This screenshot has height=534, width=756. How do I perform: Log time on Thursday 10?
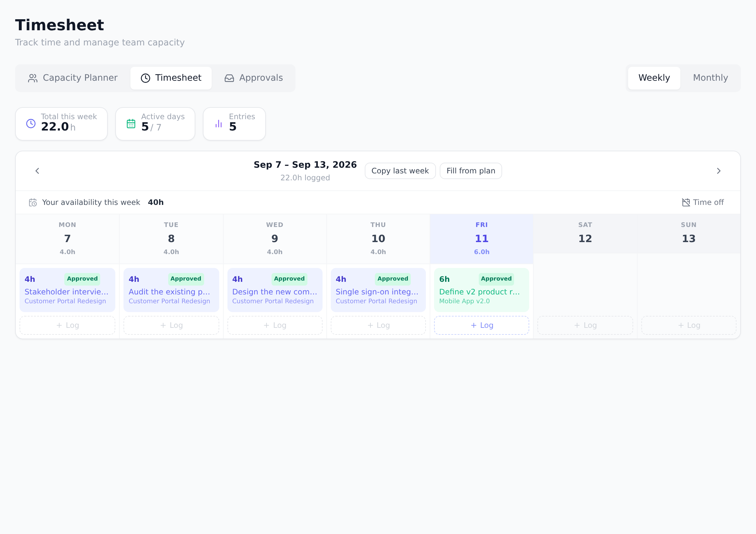pos(378,325)
